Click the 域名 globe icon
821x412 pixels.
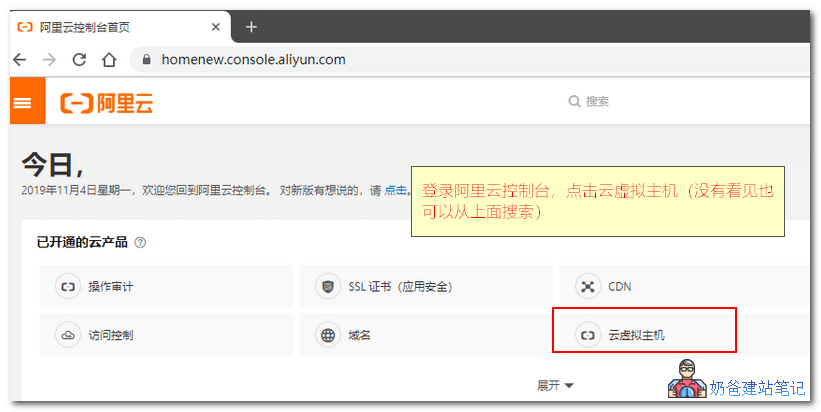click(328, 335)
